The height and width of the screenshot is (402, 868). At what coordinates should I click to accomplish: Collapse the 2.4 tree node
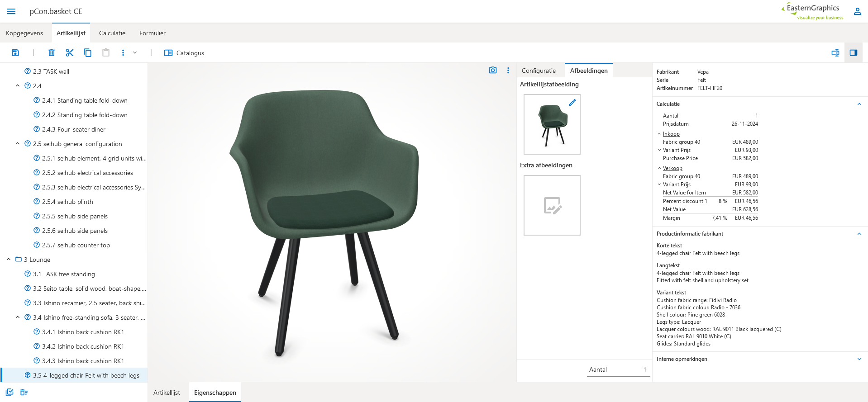point(18,86)
